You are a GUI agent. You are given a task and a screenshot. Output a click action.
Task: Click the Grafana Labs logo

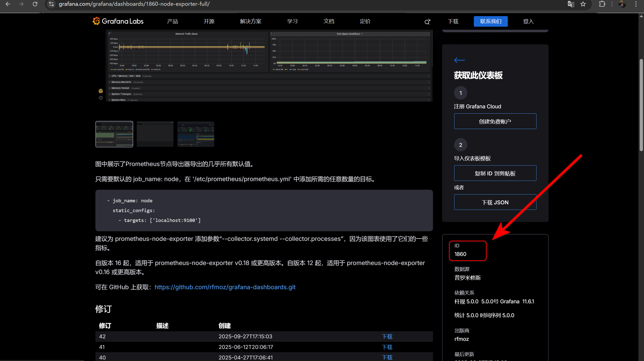click(x=118, y=21)
